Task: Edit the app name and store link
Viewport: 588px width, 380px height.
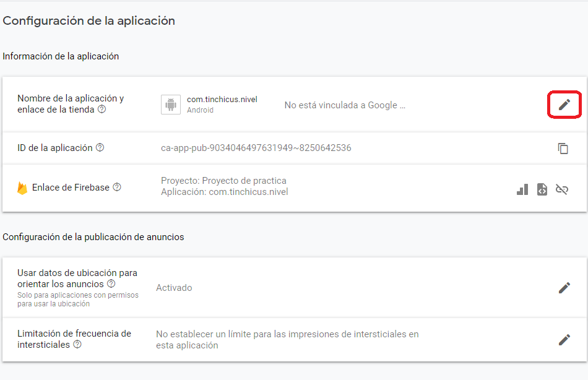Action: [x=564, y=105]
